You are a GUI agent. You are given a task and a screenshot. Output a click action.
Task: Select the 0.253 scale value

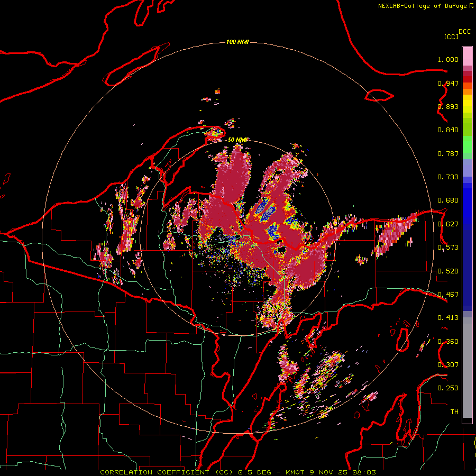pyautogui.click(x=448, y=388)
